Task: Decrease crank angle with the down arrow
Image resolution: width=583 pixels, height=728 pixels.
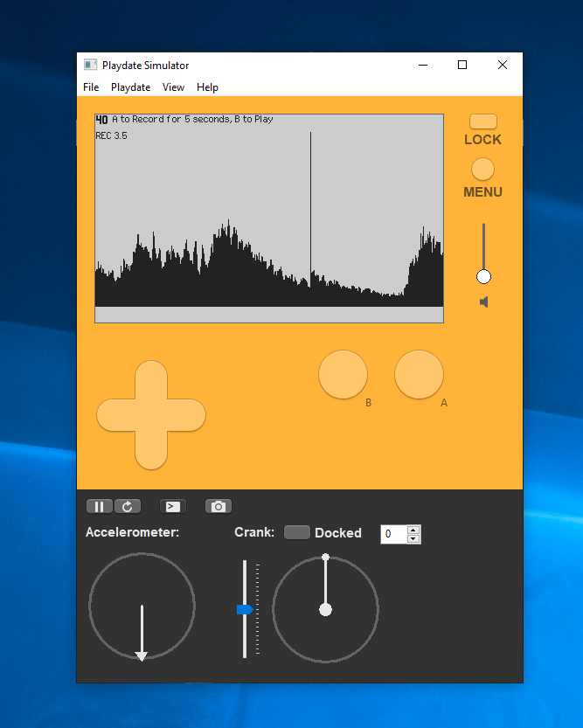Action: click(413, 538)
